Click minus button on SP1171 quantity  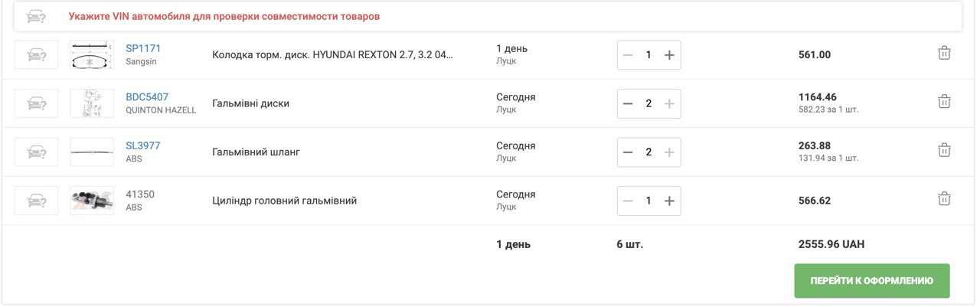pyautogui.click(x=628, y=55)
